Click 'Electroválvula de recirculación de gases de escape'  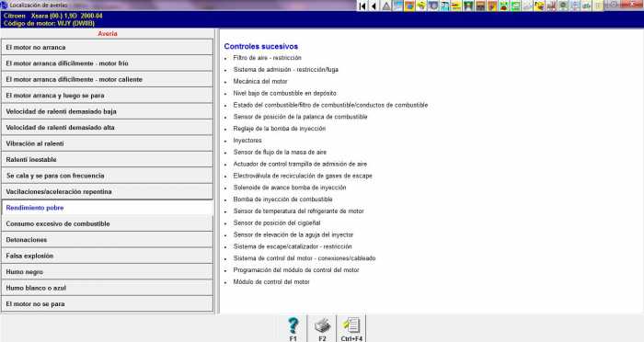click(x=303, y=176)
